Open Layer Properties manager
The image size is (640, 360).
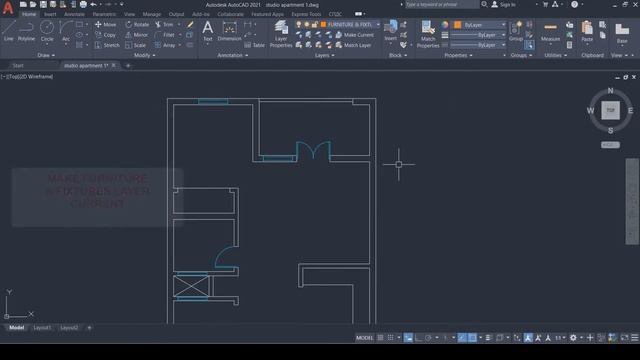[x=281, y=34]
